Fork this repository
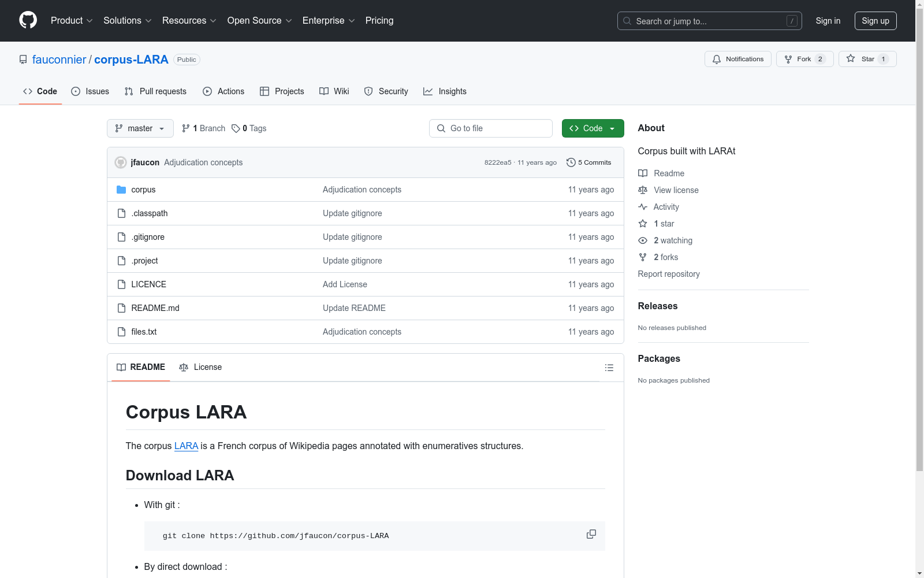924x578 pixels. click(804, 59)
